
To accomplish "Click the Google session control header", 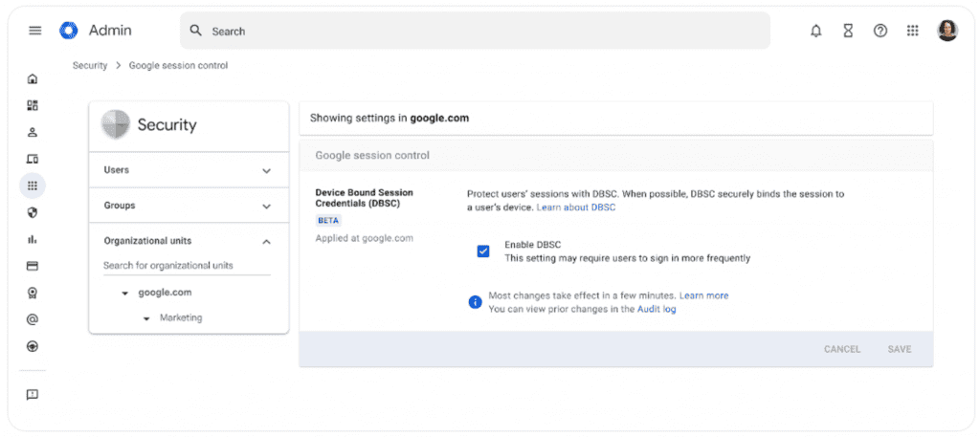I will (x=372, y=156).
